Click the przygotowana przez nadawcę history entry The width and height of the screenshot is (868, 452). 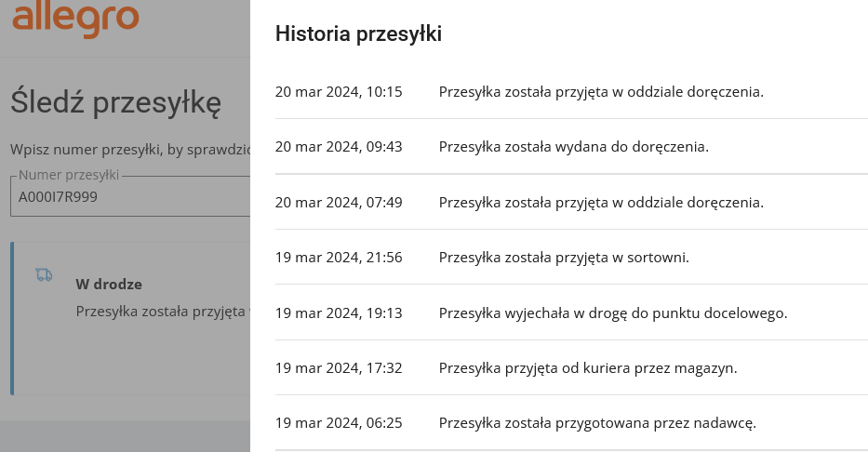click(597, 422)
